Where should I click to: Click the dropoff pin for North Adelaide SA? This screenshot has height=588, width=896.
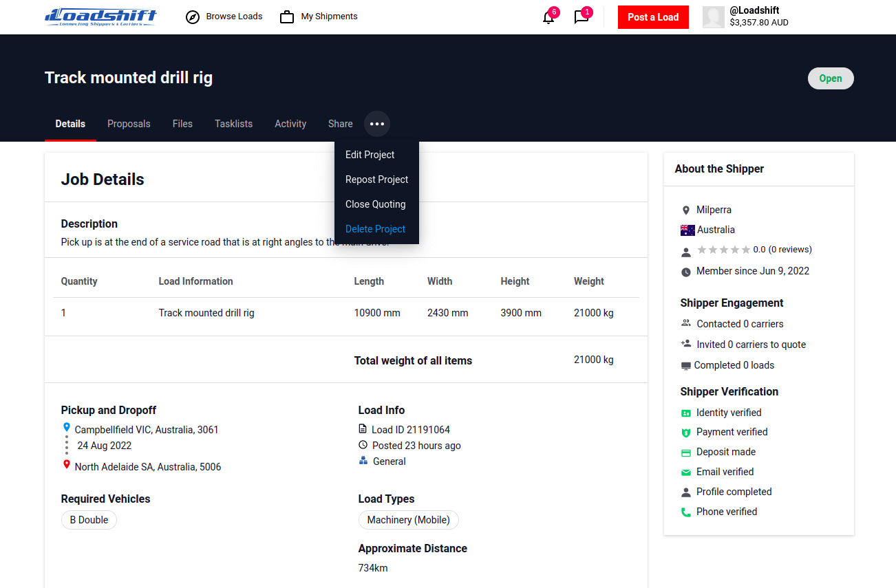(x=66, y=464)
